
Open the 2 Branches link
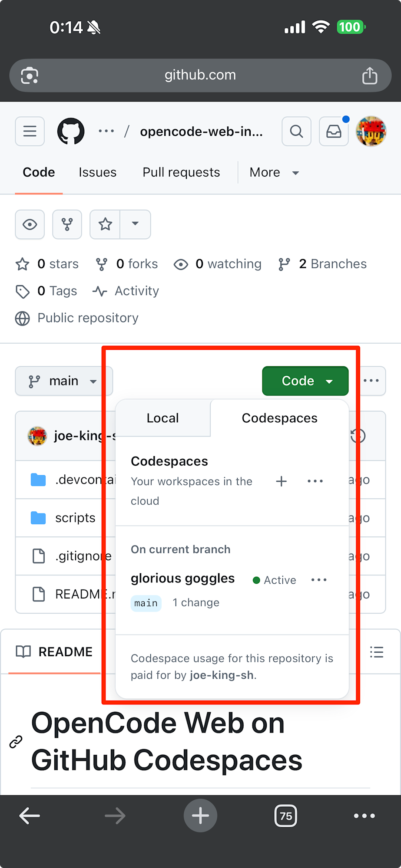pyautogui.click(x=322, y=264)
